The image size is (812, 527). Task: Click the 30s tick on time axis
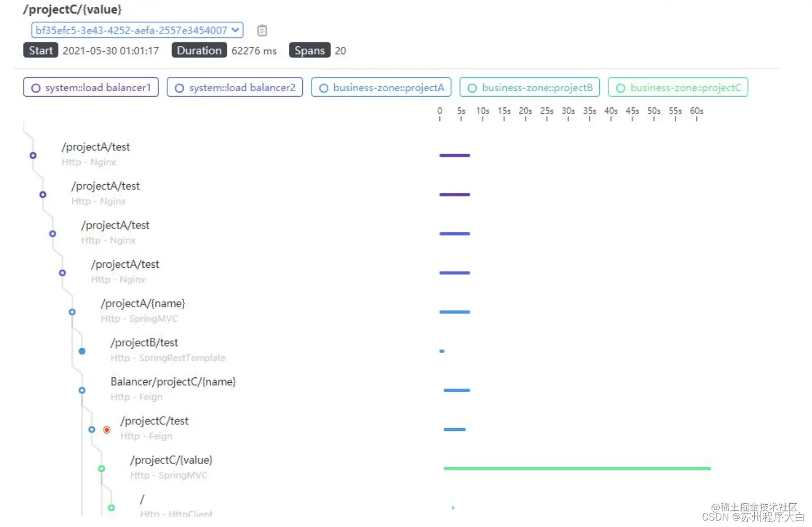coord(568,112)
